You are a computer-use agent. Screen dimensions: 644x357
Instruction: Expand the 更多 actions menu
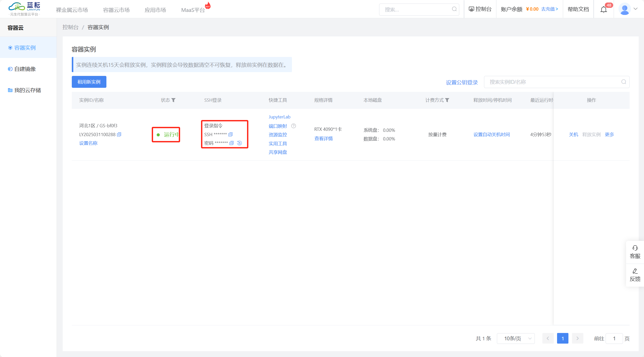point(609,135)
